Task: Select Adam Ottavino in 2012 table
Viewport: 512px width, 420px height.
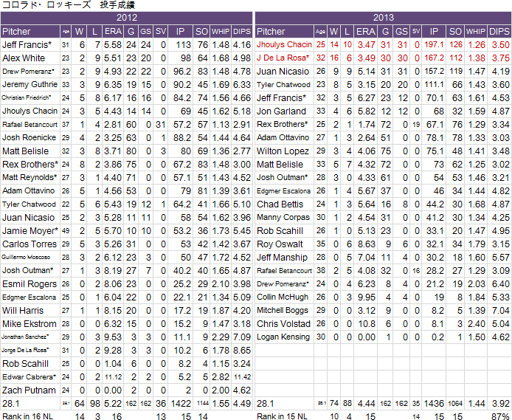Action: (29, 190)
